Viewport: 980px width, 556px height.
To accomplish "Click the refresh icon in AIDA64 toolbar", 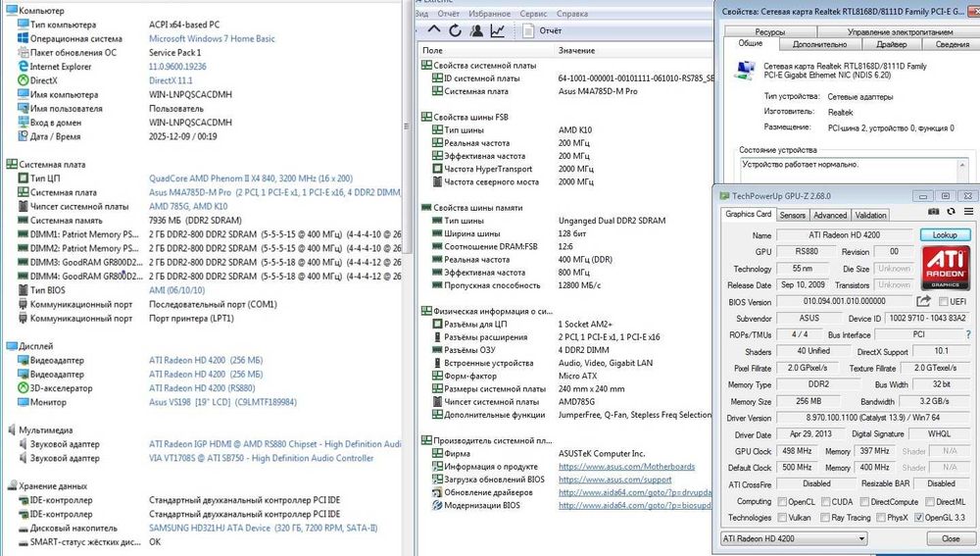I will click(x=455, y=30).
